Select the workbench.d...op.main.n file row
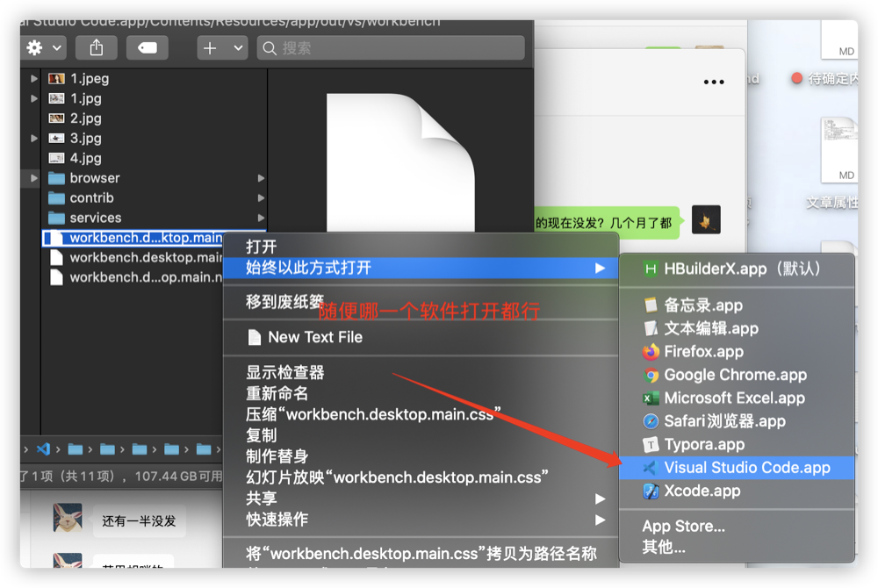878x588 pixels. pos(133,277)
